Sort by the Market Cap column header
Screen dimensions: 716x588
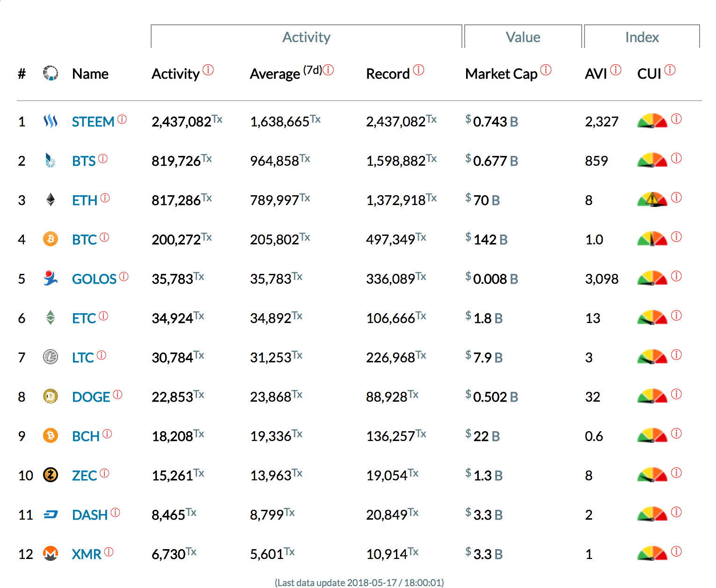(501, 73)
